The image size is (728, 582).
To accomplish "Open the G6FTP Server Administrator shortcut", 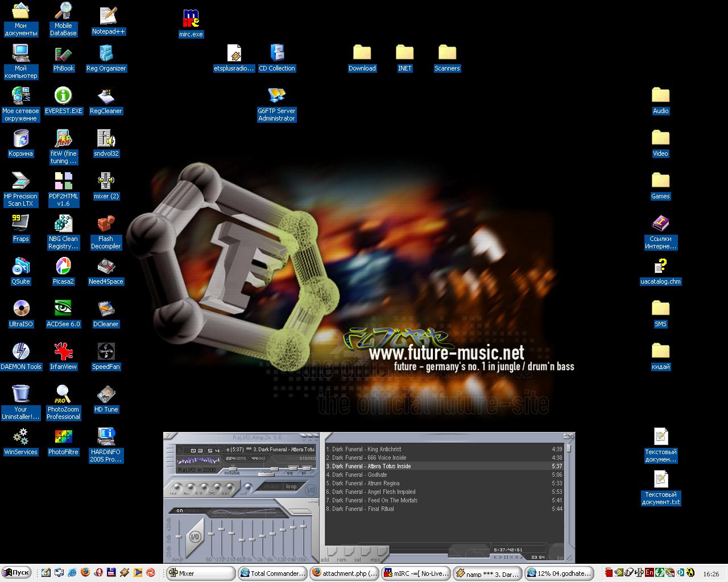I will [x=276, y=95].
